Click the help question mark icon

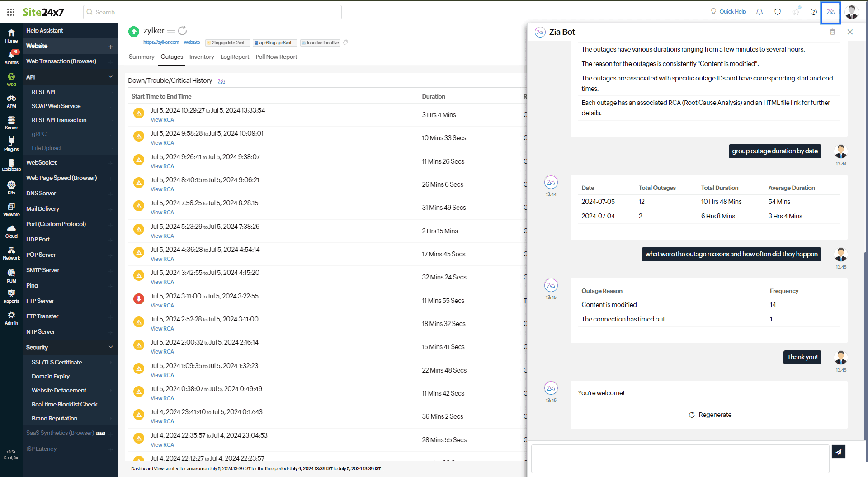pos(814,12)
